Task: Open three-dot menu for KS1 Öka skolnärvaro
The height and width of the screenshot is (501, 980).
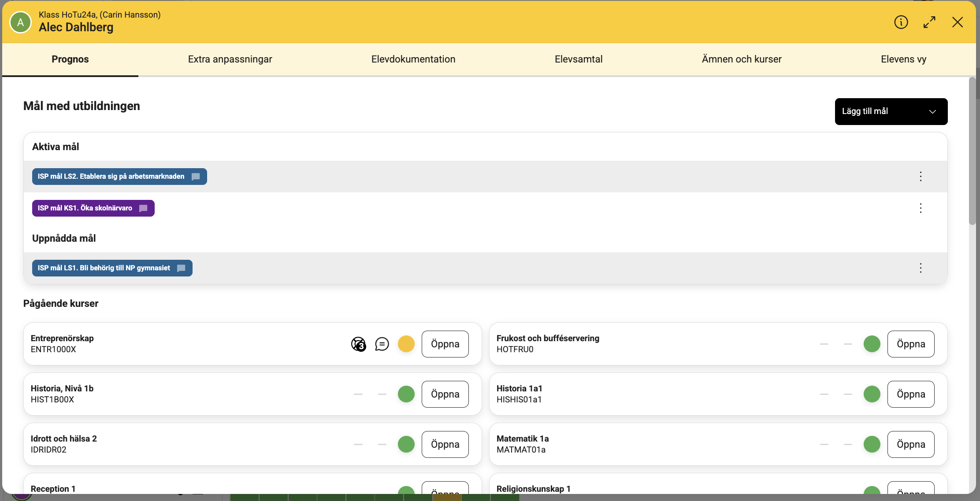Action: point(921,208)
